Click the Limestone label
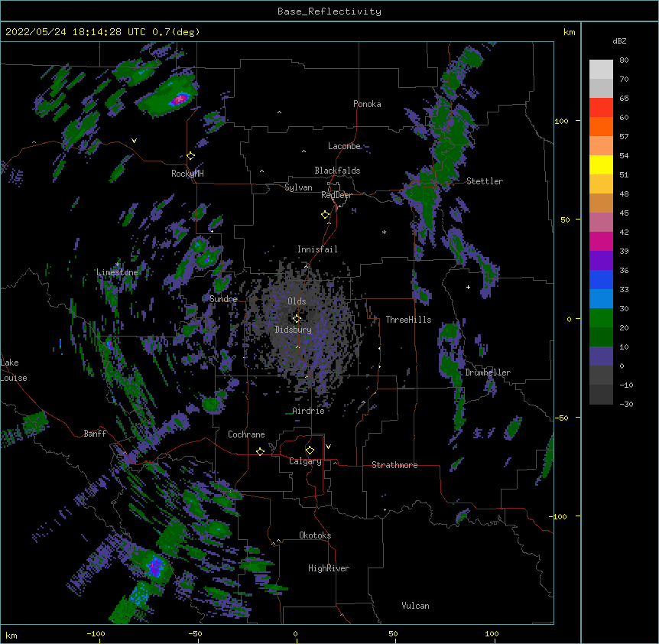Image resolution: width=659 pixels, height=644 pixels. pyautogui.click(x=117, y=272)
